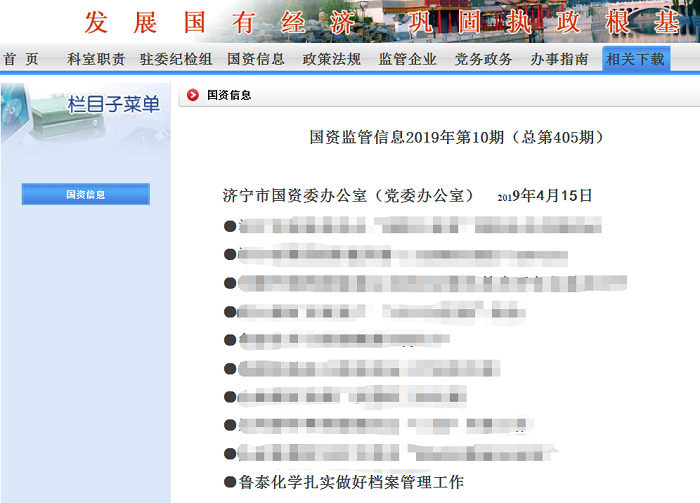The width and height of the screenshot is (700, 503).
Task: Click the date 2019年4月15日
Action: (545, 195)
